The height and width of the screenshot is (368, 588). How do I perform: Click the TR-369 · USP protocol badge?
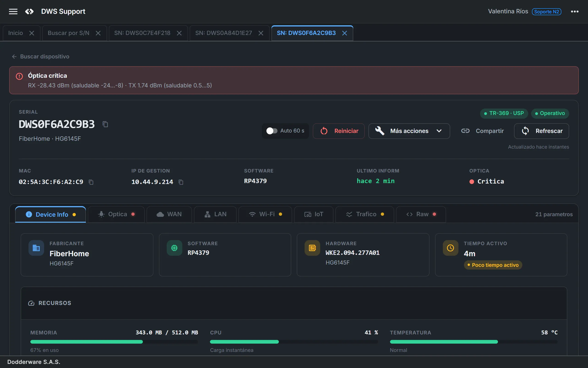coord(504,113)
